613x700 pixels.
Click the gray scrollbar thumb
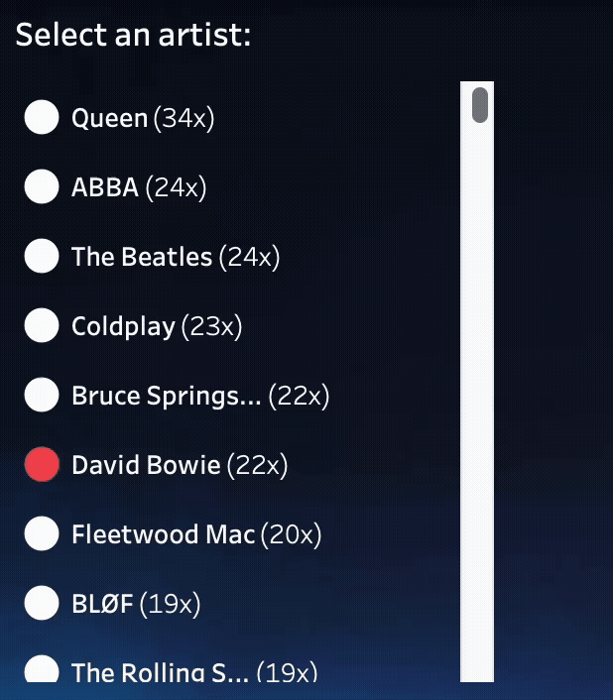click(479, 105)
